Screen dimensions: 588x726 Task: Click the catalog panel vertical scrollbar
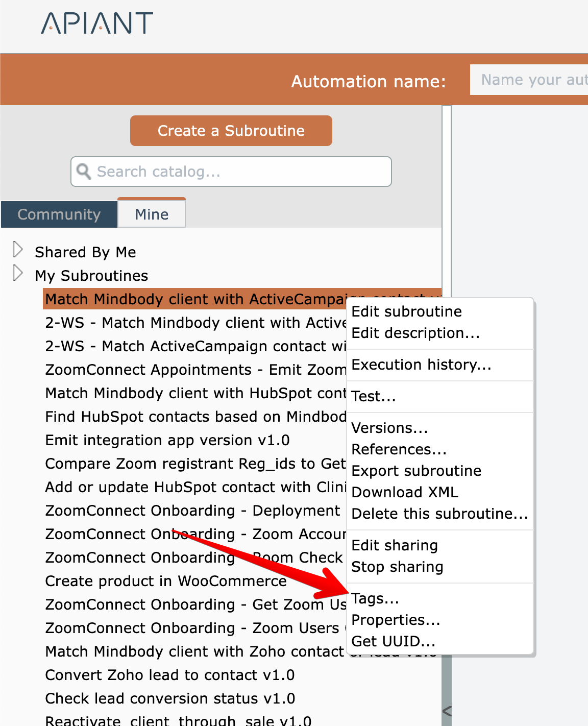click(x=447, y=204)
